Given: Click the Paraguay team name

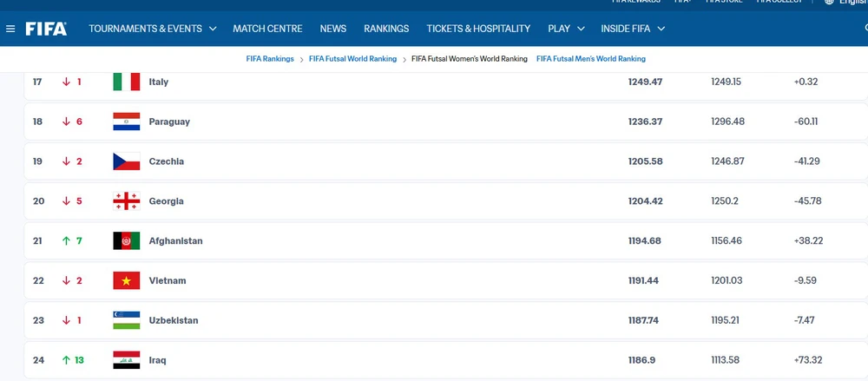Looking at the screenshot, I should [x=169, y=122].
